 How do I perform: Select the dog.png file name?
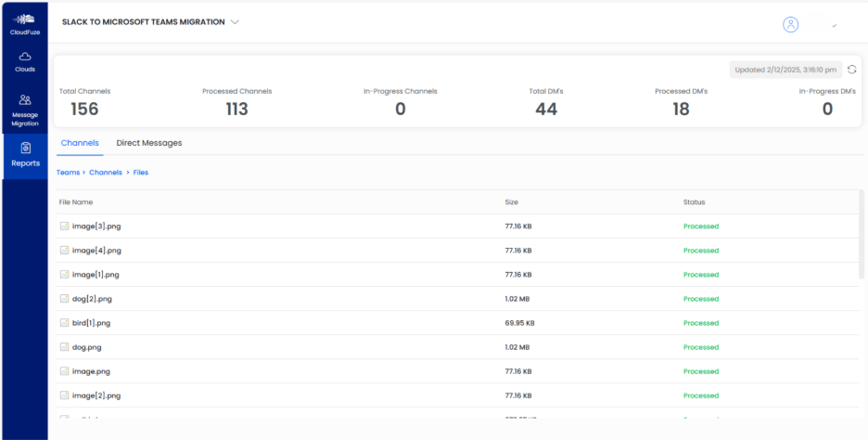pos(86,347)
